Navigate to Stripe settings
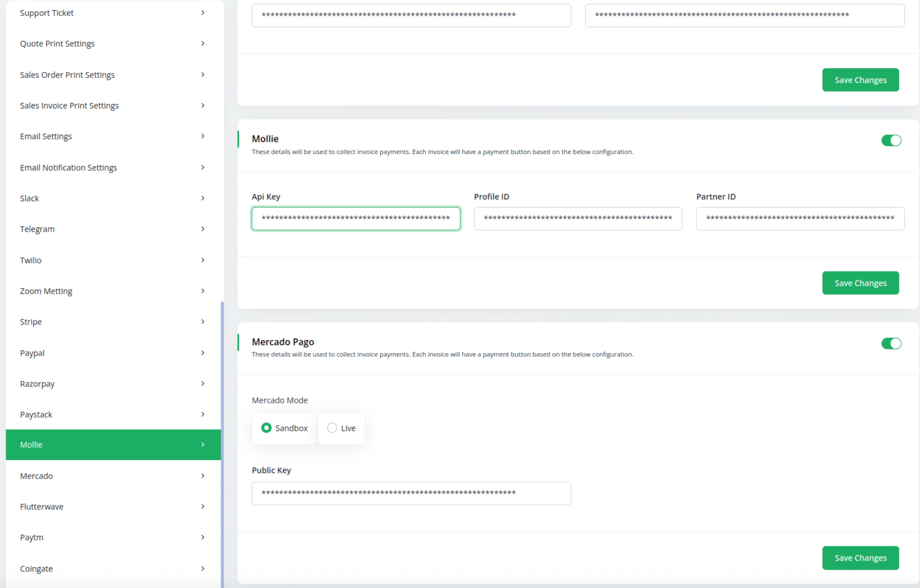This screenshot has width=920, height=588. pyautogui.click(x=113, y=322)
